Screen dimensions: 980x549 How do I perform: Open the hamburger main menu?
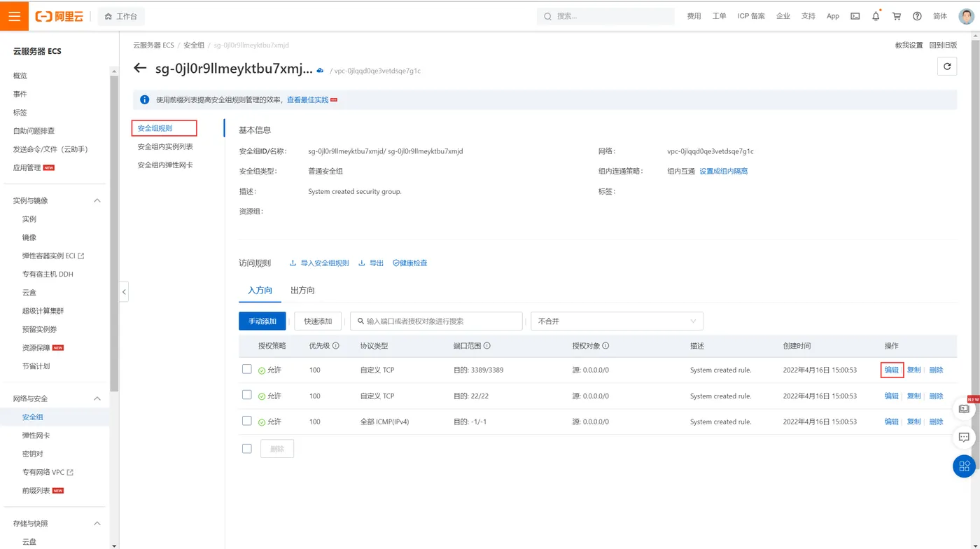[14, 16]
